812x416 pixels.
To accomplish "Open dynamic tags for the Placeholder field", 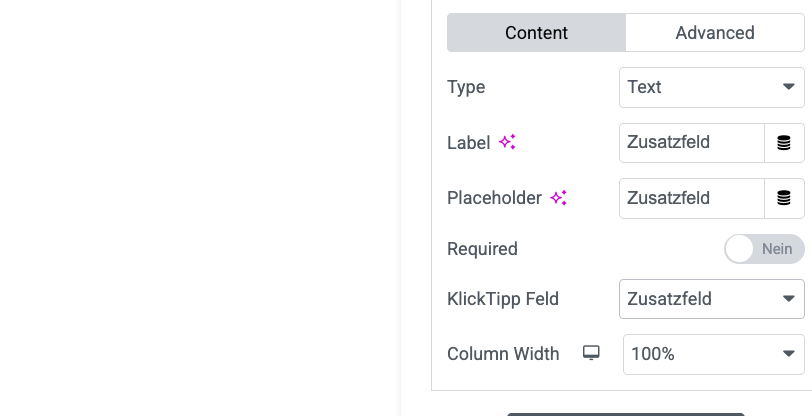I will pos(784,198).
